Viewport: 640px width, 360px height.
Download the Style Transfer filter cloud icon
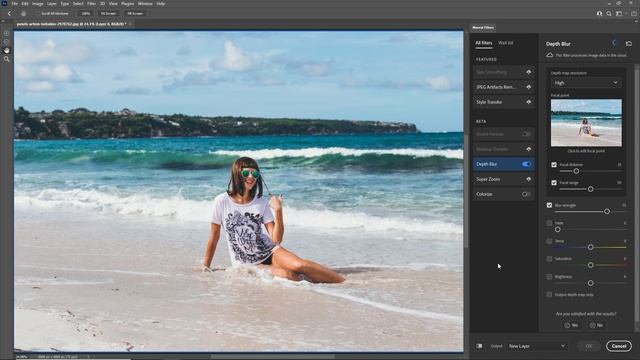point(529,102)
